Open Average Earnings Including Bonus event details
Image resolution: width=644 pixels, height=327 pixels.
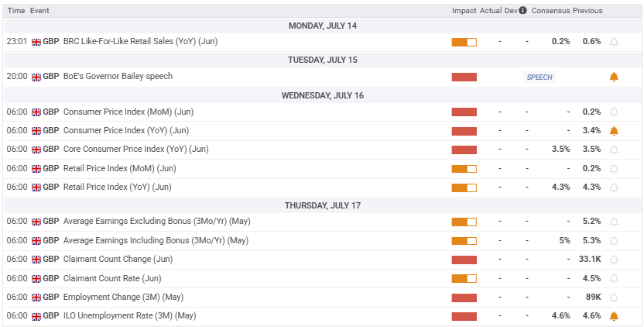pyautogui.click(x=156, y=240)
